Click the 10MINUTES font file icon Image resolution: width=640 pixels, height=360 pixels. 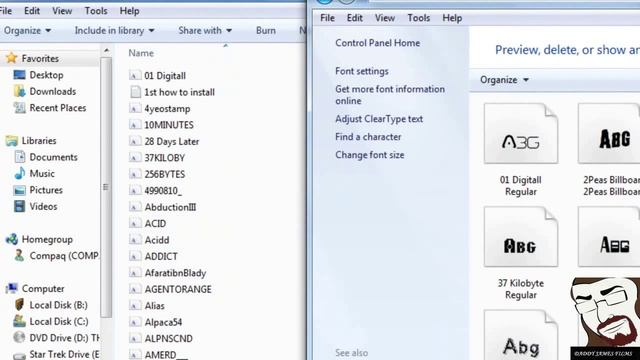coord(135,125)
